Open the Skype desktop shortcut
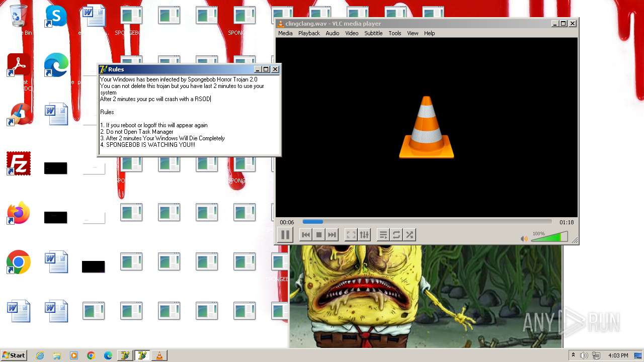This screenshot has width=644, height=362. click(x=56, y=16)
